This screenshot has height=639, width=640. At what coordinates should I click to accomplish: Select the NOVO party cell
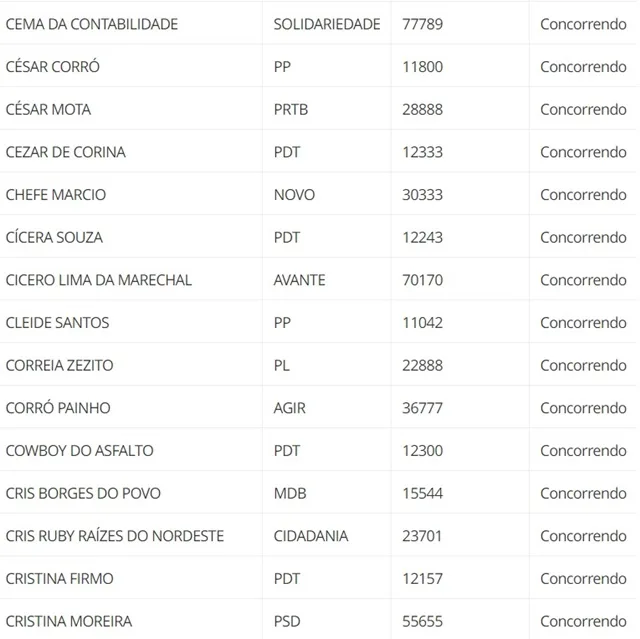point(294,195)
